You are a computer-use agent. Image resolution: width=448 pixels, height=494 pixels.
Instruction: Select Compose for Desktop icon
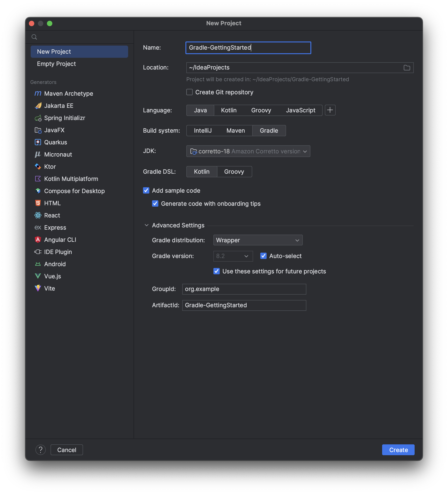click(38, 191)
